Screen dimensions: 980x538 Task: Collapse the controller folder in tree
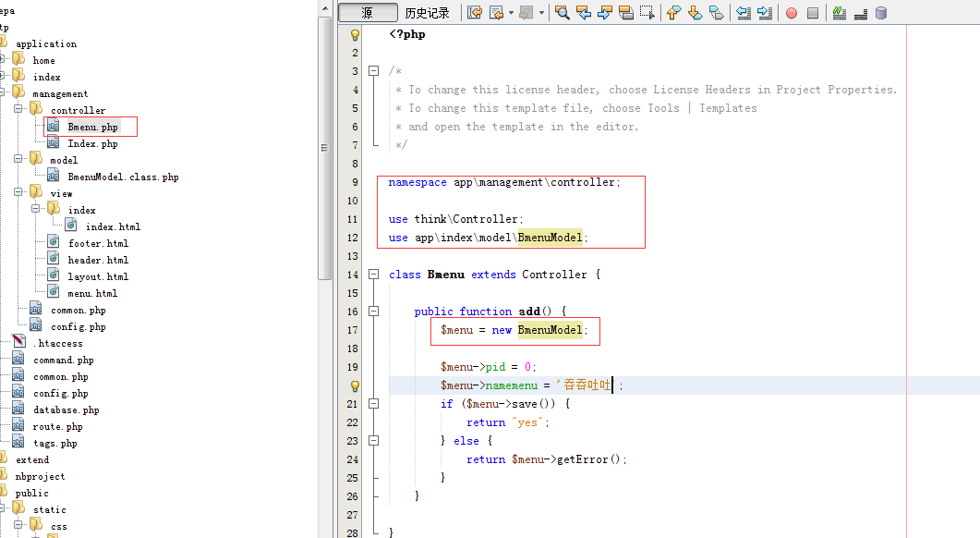(19, 110)
